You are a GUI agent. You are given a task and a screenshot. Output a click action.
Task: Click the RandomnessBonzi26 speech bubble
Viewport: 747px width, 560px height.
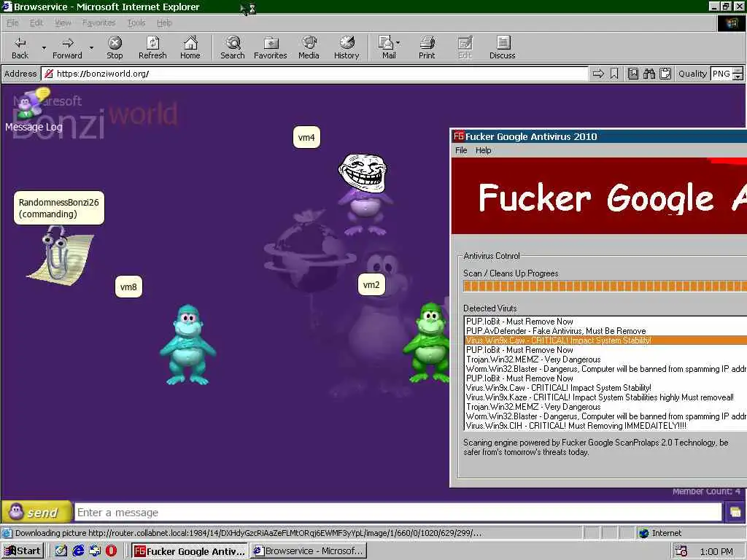tap(58, 208)
